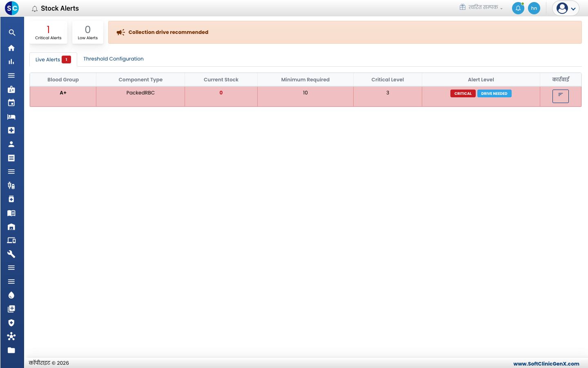Click the DRIVE NEEDED badge
588x368 pixels.
click(494, 94)
